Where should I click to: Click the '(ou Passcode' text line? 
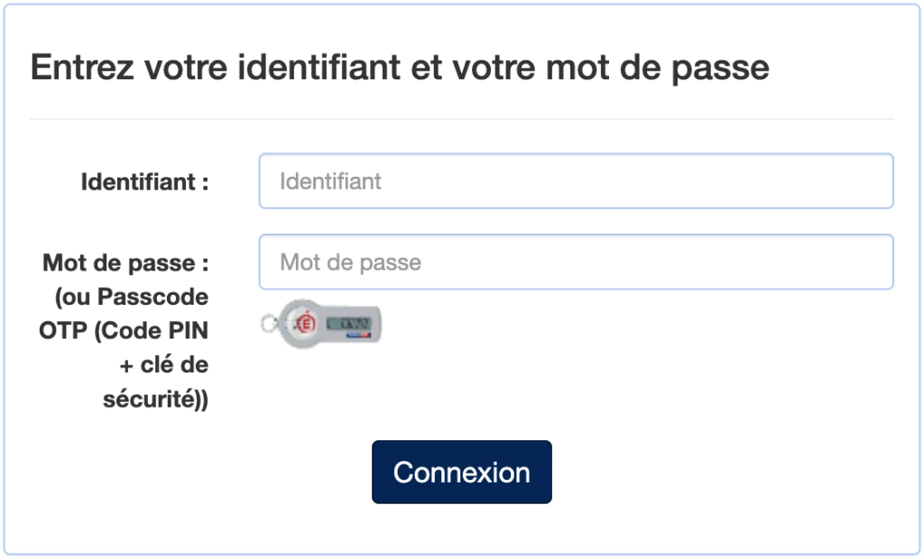point(132,297)
